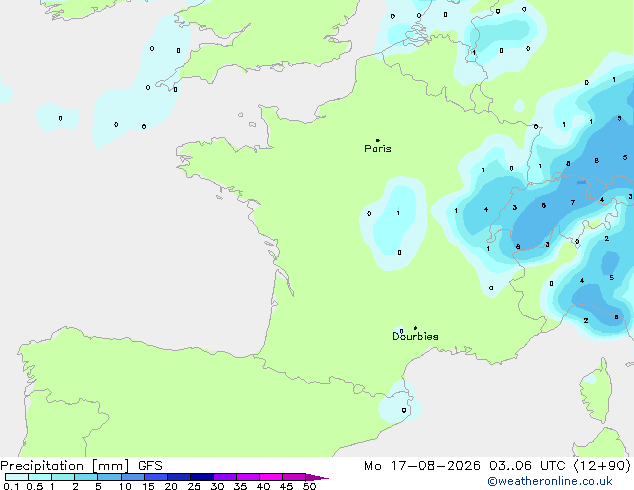The image size is (634, 490).
Task: Click the '0.5' legend scale value
Action: pyautogui.click(x=35, y=486)
